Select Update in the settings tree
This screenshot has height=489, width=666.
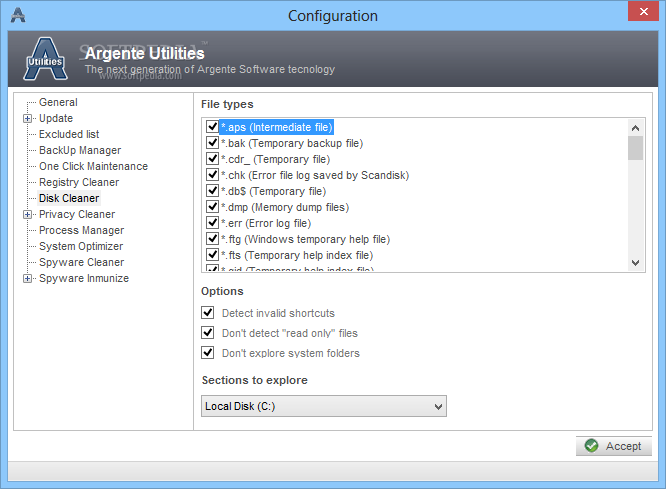[x=56, y=119]
